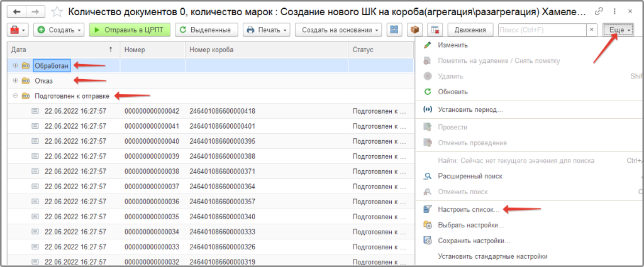Click folder icon of Подготовлен к отправке

(26, 96)
